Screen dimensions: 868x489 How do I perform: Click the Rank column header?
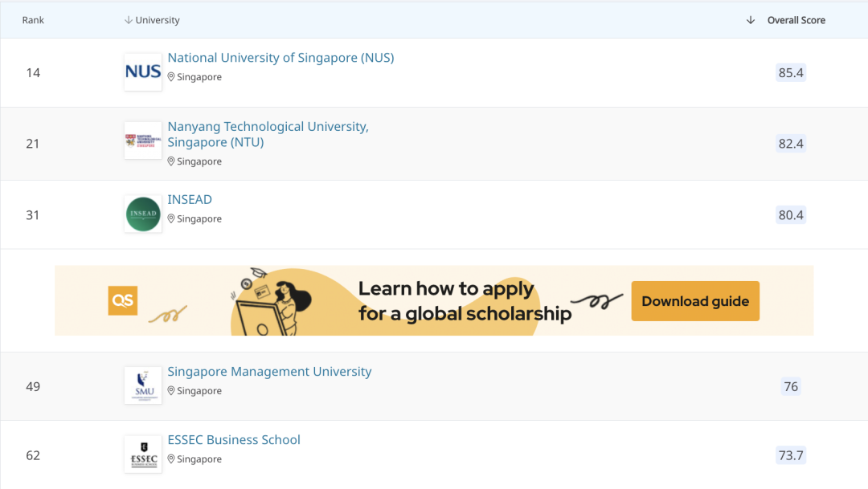pyautogui.click(x=33, y=20)
